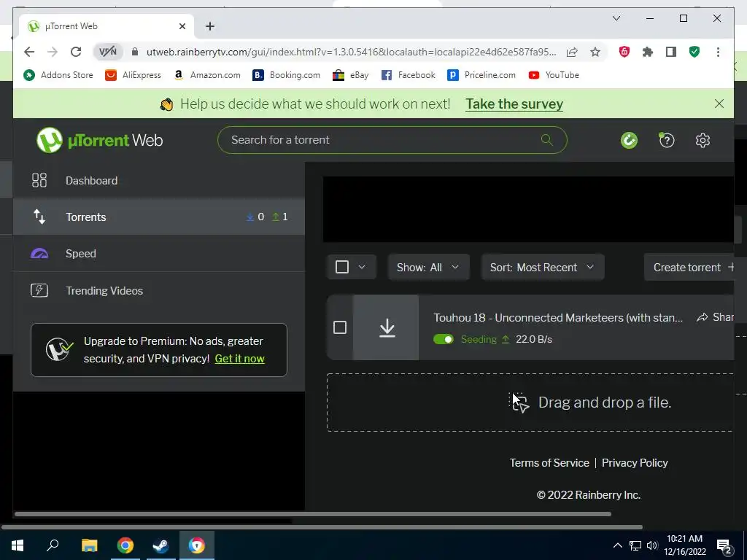Image resolution: width=747 pixels, height=560 pixels.
Task: Go back to previous page
Action: [x=29, y=52]
